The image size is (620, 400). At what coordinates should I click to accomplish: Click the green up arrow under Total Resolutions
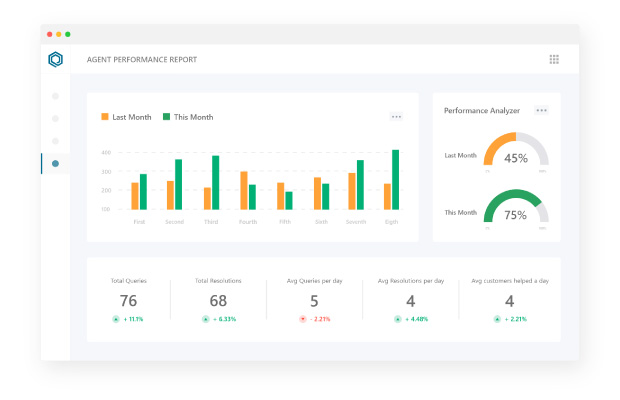point(206,319)
